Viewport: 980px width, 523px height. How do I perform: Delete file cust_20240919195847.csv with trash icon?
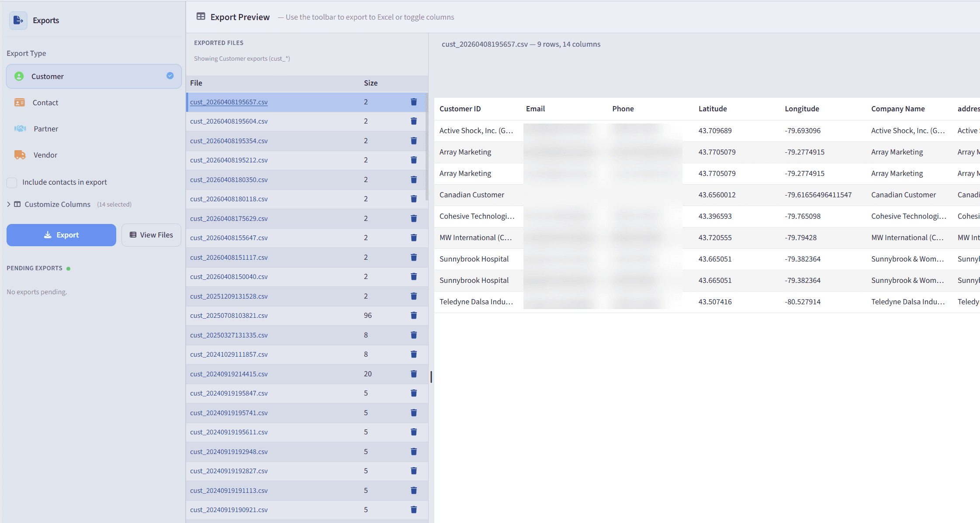[x=414, y=393]
